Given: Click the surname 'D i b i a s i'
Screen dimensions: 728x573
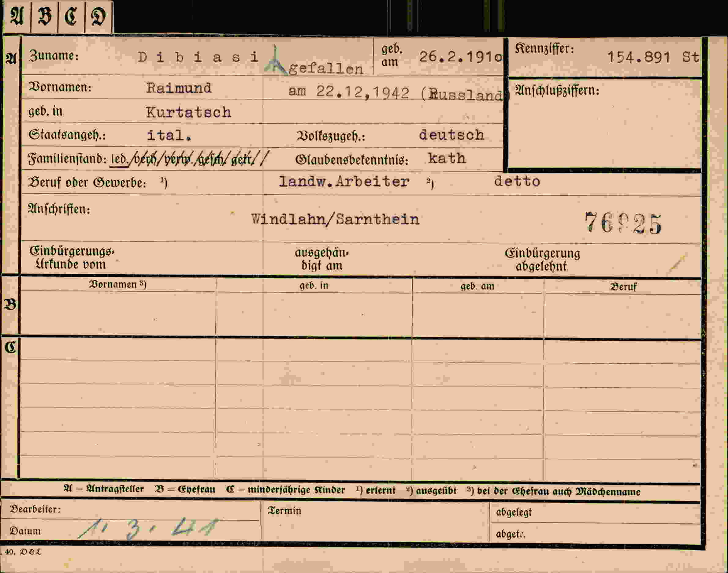Looking at the screenshot, I should click(198, 57).
